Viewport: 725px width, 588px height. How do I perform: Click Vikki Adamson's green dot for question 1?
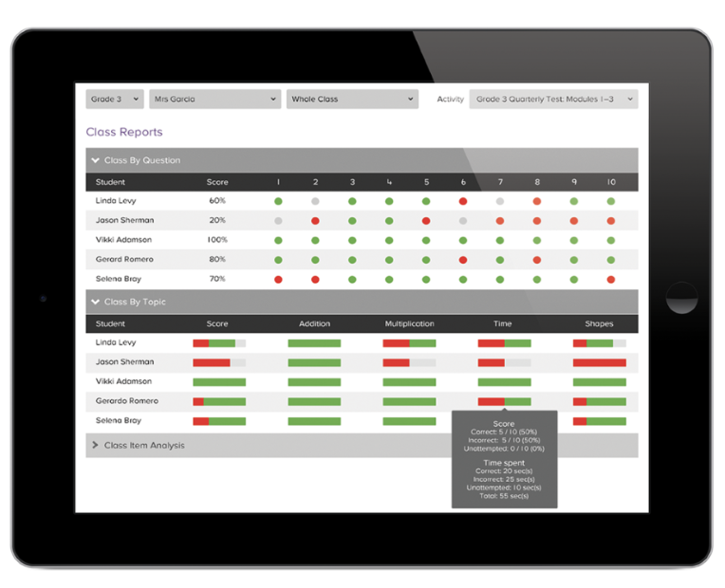(x=278, y=240)
